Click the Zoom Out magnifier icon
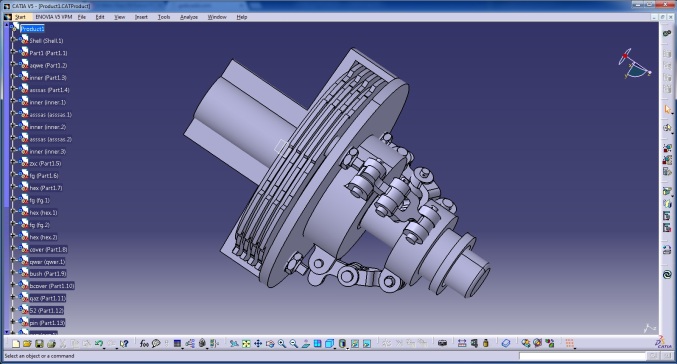This screenshot has width=677, height=364. pos(294,344)
